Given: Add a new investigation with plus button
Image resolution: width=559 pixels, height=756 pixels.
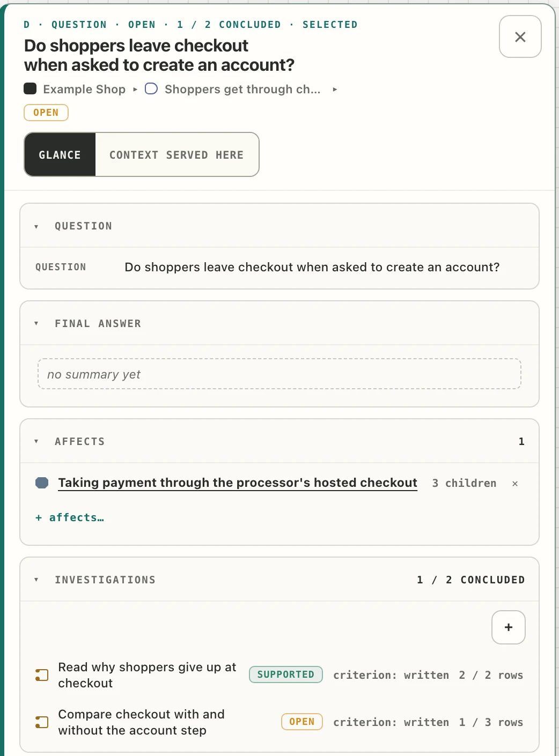Looking at the screenshot, I should (509, 627).
